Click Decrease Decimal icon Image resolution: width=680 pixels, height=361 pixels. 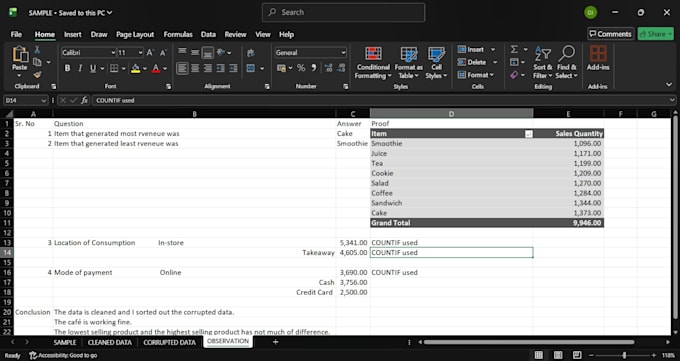click(341, 68)
